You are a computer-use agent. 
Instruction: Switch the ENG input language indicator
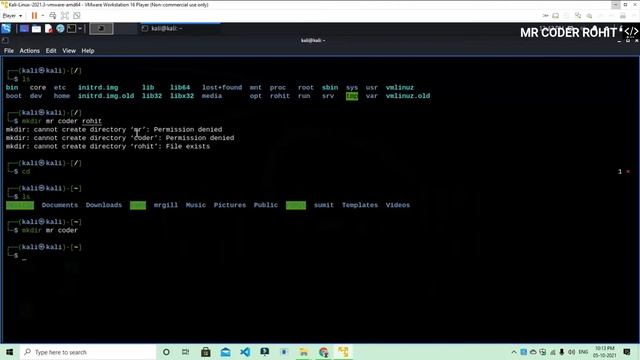583,352
